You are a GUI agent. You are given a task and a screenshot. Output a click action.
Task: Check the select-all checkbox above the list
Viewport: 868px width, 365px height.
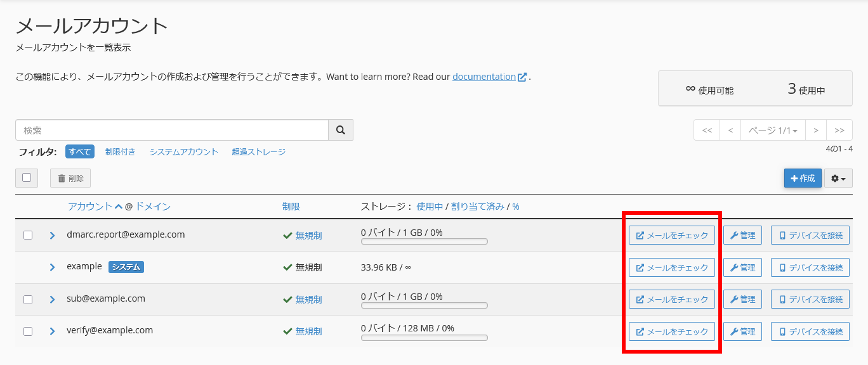(27, 177)
